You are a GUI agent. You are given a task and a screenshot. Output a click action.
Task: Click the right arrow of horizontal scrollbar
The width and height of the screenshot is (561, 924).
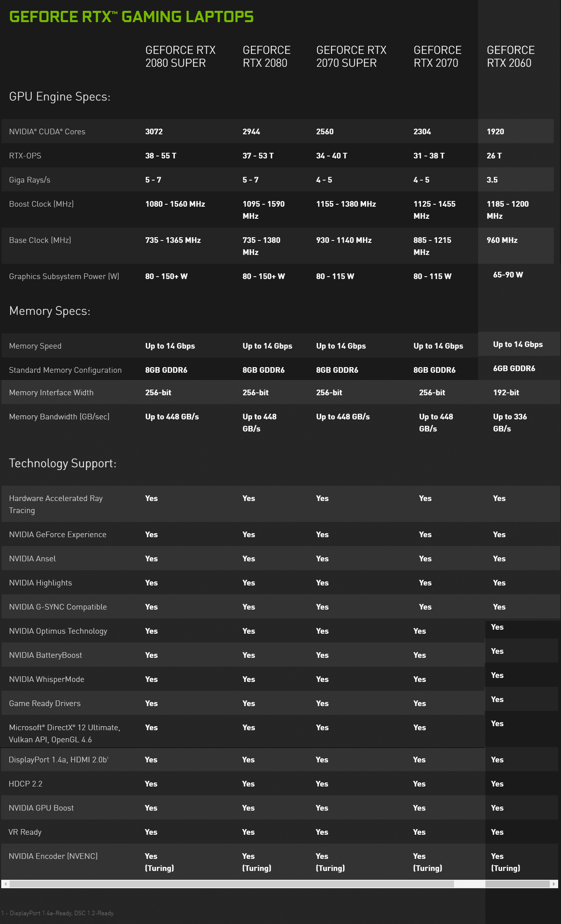tap(554, 884)
